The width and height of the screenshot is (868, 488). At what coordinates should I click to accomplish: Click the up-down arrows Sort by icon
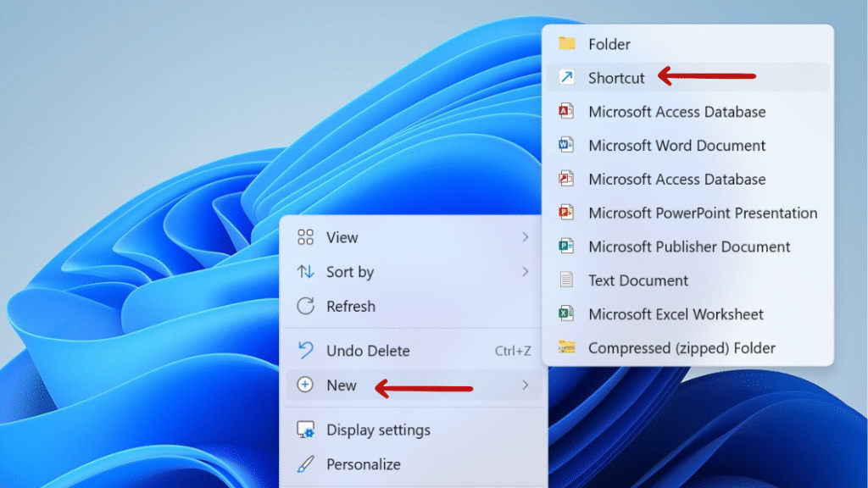point(305,272)
